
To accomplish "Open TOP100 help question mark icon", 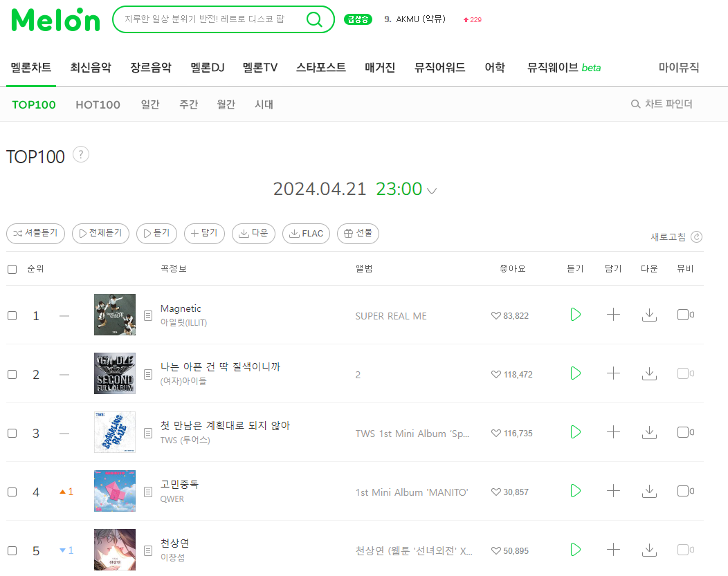I will tap(81, 154).
